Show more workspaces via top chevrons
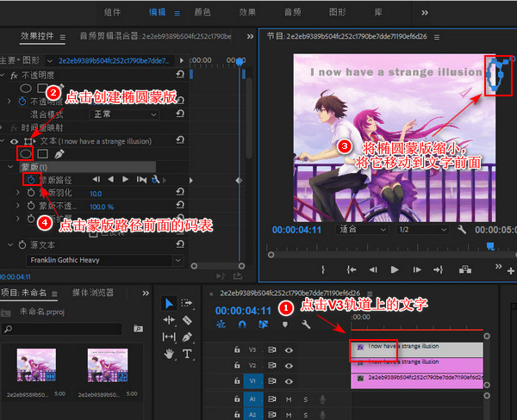This screenshot has width=517, height=420. (x=425, y=13)
